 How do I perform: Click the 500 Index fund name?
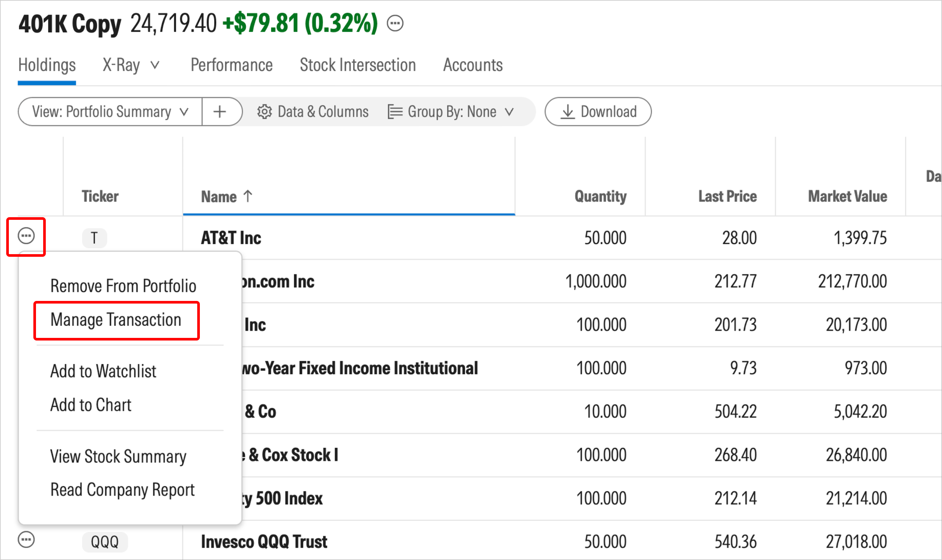pos(282,499)
